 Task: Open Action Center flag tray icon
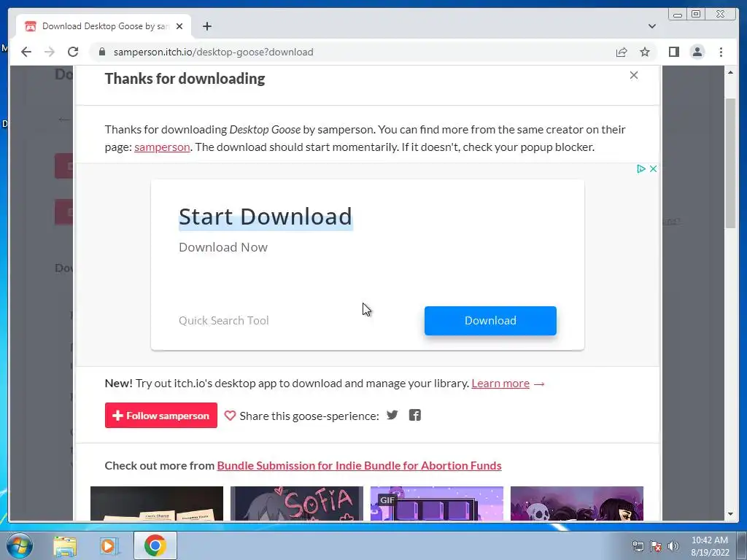coord(656,546)
